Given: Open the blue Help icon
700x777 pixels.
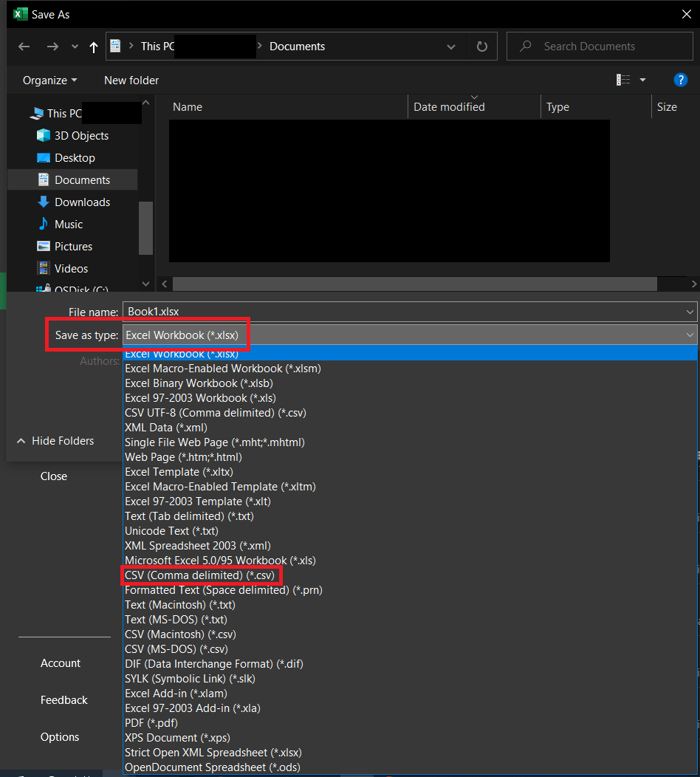Looking at the screenshot, I should click(x=681, y=80).
